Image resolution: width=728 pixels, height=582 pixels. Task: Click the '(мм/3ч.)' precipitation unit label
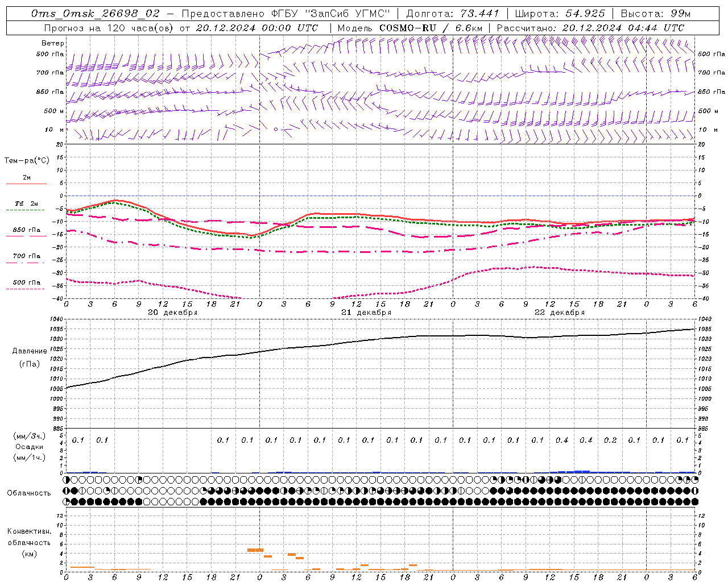point(30,436)
